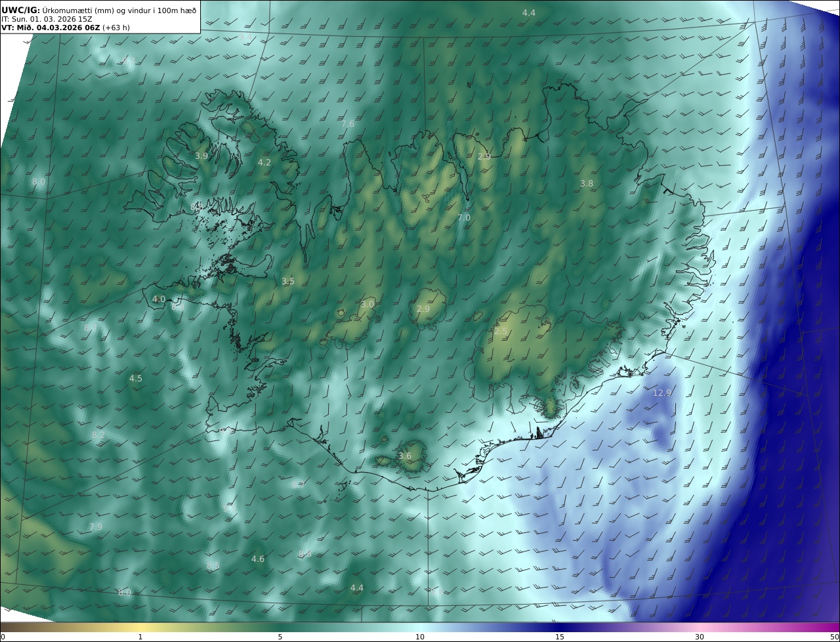Click the 3.8 value in the northeast
The height and width of the screenshot is (642, 840).
(587, 184)
